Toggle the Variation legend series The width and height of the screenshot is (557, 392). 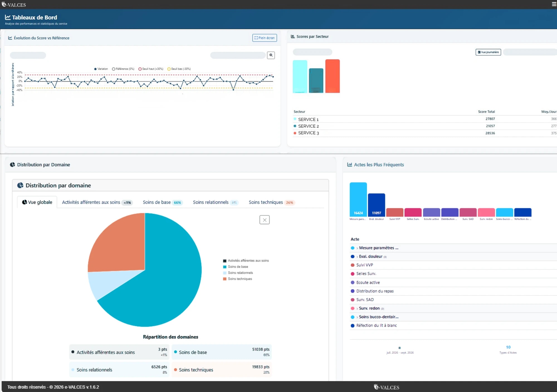(101, 69)
